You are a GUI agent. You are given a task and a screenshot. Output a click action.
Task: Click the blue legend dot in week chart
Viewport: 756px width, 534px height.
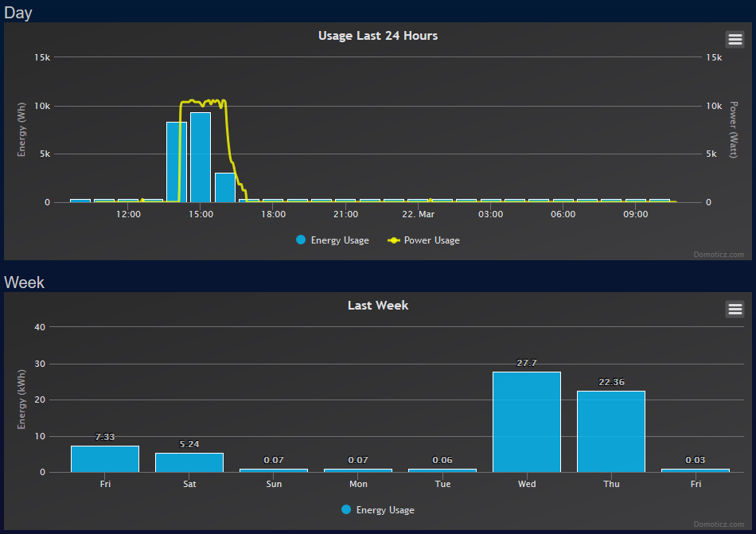[346, 510]
